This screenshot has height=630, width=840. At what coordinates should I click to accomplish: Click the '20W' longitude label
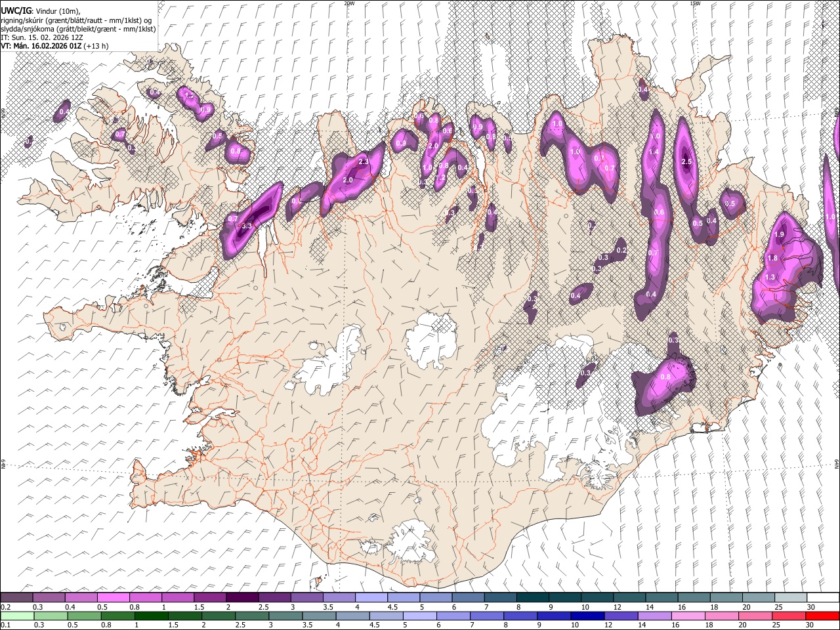point(349,3)
